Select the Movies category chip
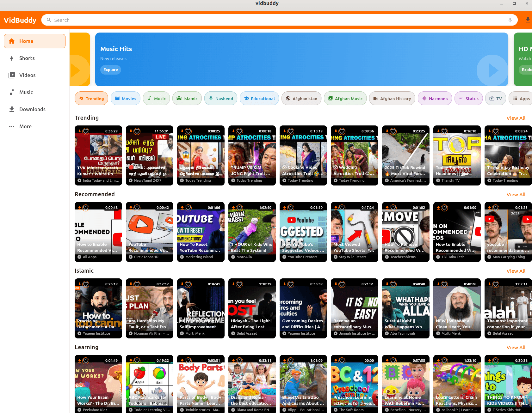The width and height of the screenshot is (532, 413). (126, 99)
